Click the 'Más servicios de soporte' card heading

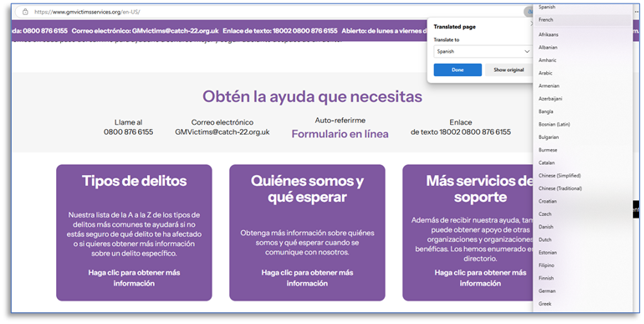[480, 189]
